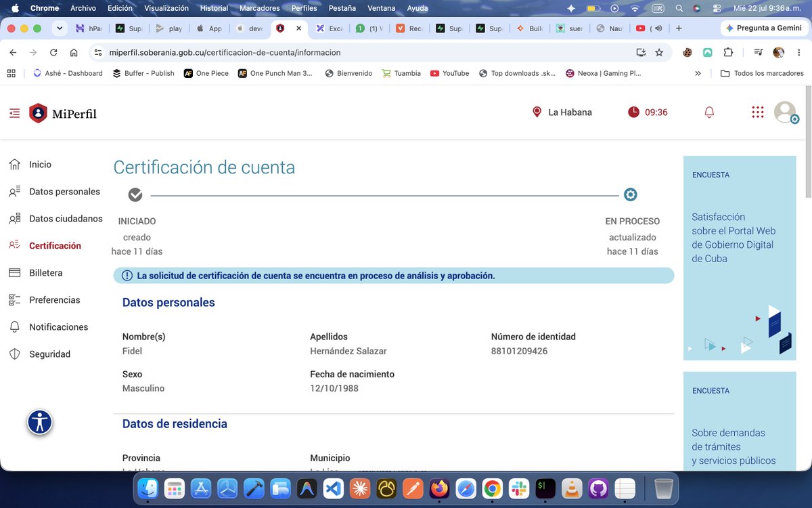Open Firefox from the Dock
This screenshot has height=508, width=812.
(440, 488)
